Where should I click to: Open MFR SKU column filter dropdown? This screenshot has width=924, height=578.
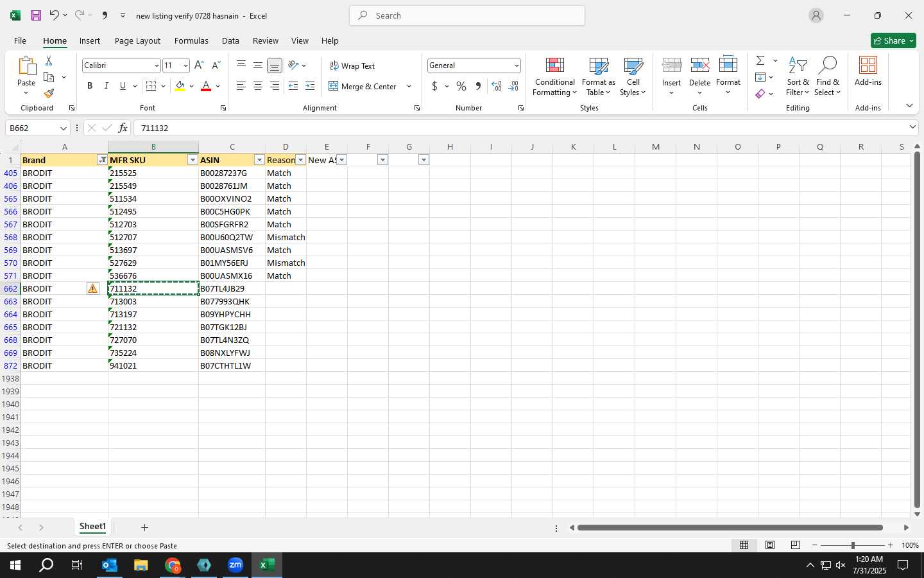coord(193,160)
